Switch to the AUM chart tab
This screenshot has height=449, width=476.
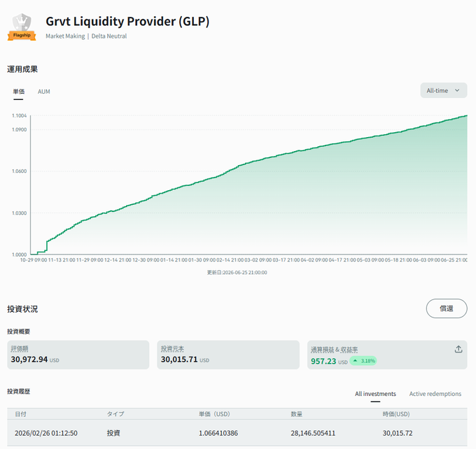pos(43,92)
